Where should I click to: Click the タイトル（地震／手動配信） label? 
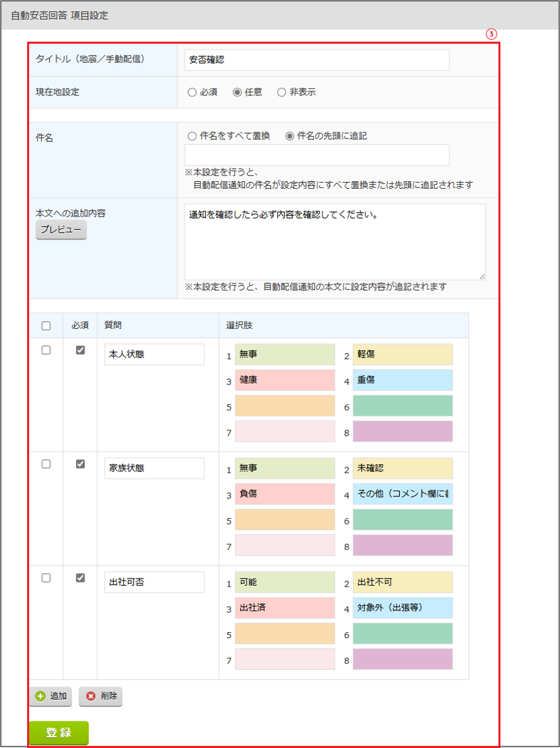pyautogui.click(x=90, y=59)
